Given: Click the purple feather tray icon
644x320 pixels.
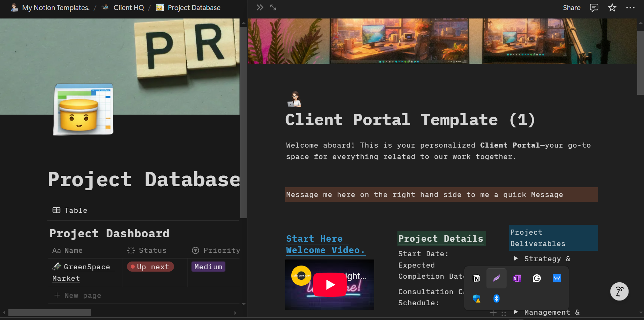Looking at the screenshot, I should 497,278.
